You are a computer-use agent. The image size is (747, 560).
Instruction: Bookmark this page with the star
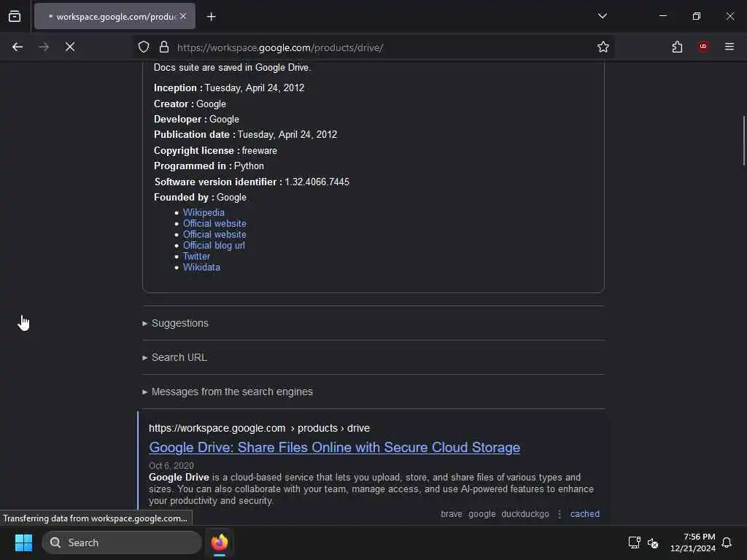603,47
